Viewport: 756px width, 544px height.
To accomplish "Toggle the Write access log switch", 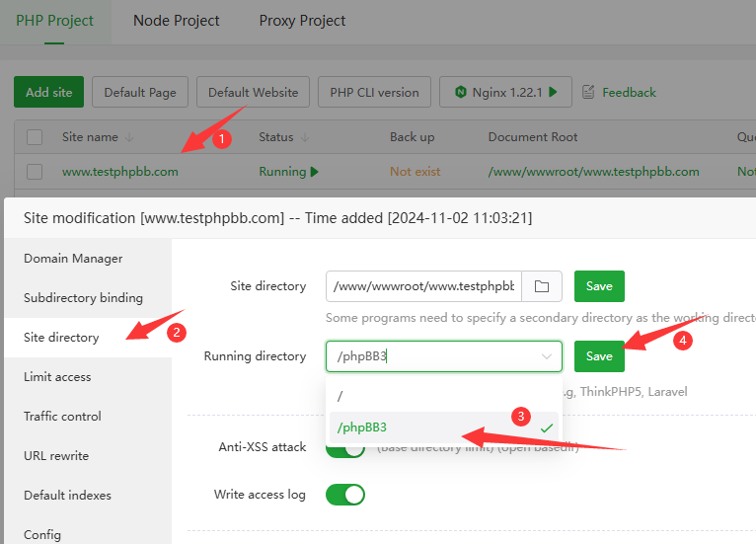I will [345, 495].
